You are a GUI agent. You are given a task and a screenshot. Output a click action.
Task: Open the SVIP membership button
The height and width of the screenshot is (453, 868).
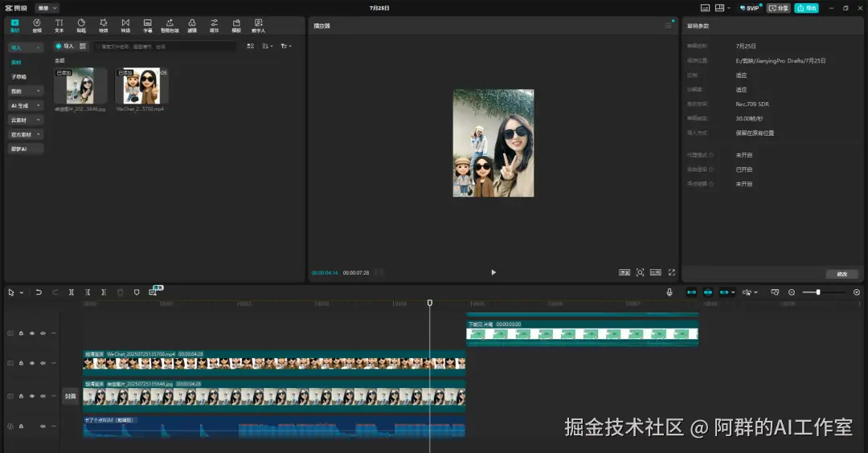750,8
